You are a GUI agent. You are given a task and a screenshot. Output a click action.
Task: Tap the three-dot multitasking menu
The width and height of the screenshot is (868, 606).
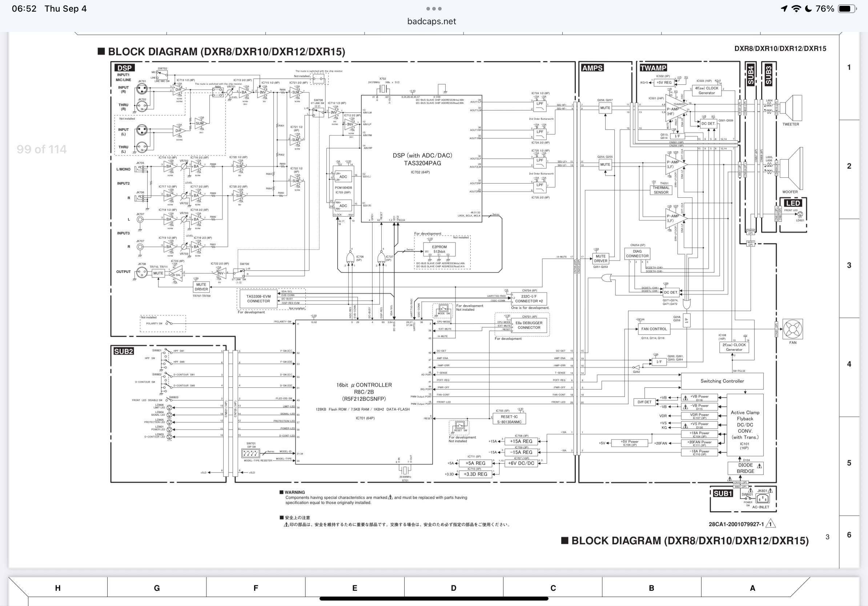pos(434,9)
